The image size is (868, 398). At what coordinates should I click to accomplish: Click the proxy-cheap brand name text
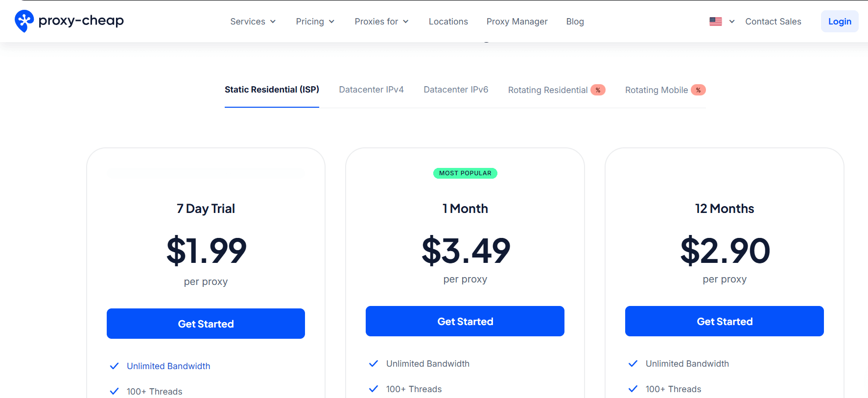coord(81,21)
